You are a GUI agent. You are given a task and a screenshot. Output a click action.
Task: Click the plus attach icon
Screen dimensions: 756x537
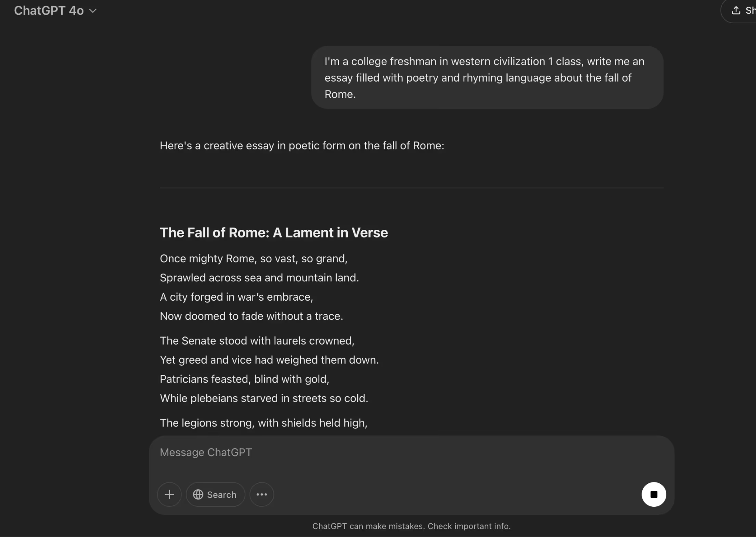pos(169,494)
